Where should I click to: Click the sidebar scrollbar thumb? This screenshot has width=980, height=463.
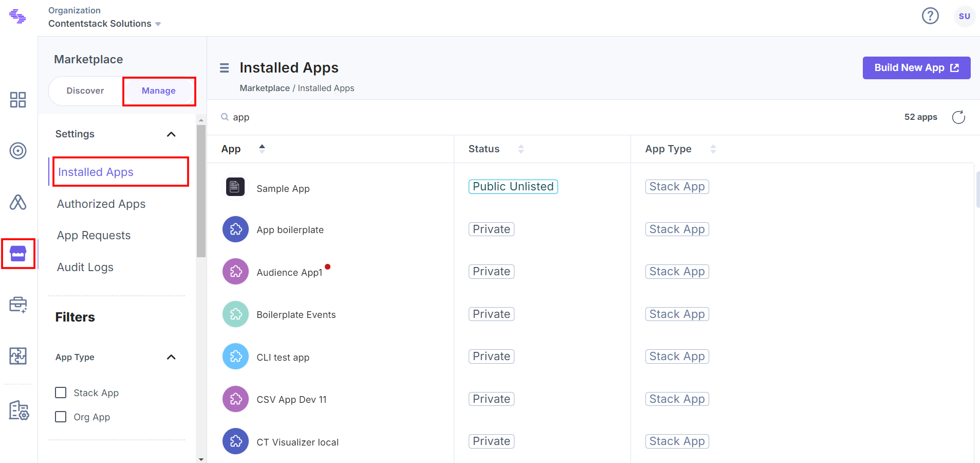(x=201, y=190)
